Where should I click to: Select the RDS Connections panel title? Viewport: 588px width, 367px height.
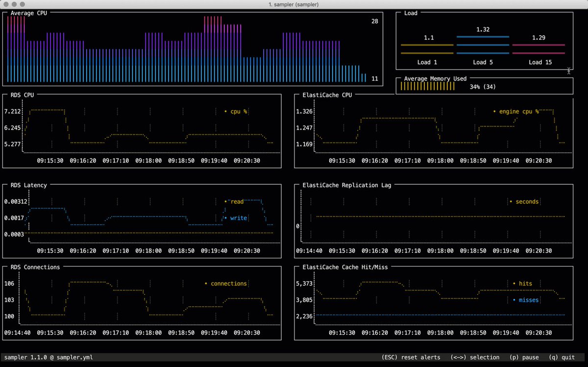coord(35,267)
